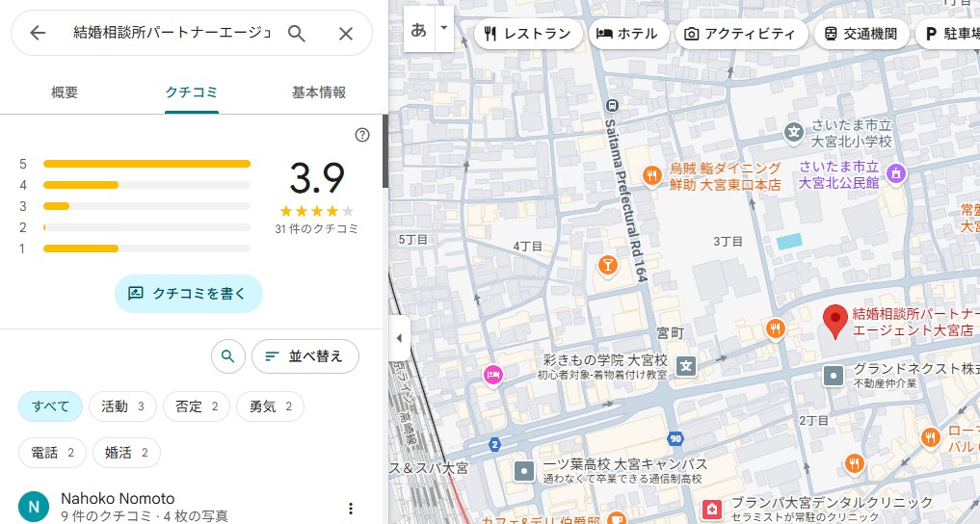Image resolution: width=980 pixels, height=524 pixels.
Task: Open more options for Nahoko Nomoto review
Action: [351, 509]
